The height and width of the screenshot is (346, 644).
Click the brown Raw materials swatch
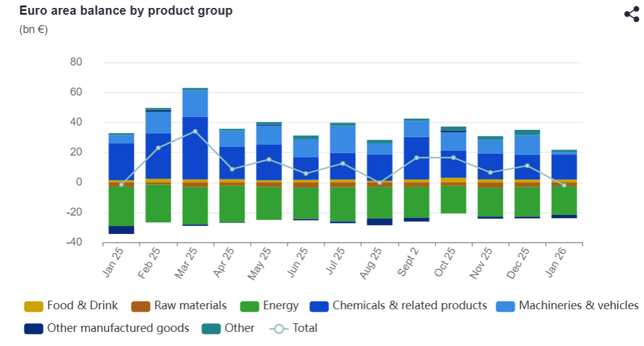pyautogui.click(x=141, y=306)
